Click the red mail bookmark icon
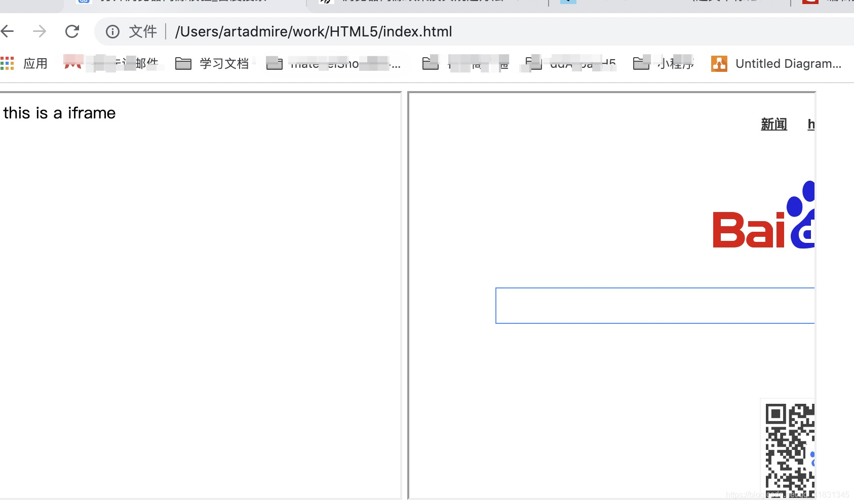Viewport: 854px width, 504px height. (x=72, y=63)
